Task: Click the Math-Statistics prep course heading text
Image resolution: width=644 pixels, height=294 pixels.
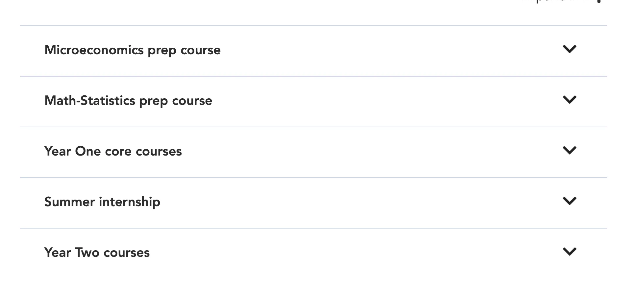Action: 128,101
